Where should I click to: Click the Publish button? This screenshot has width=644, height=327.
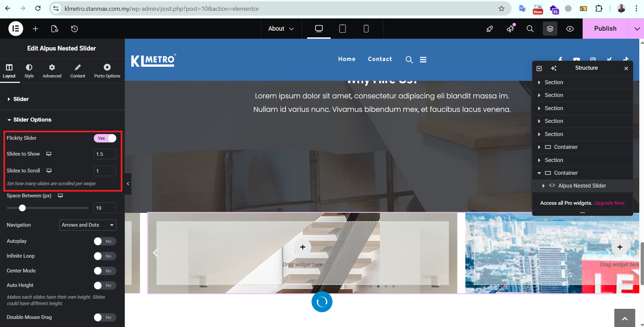point(605,29)
